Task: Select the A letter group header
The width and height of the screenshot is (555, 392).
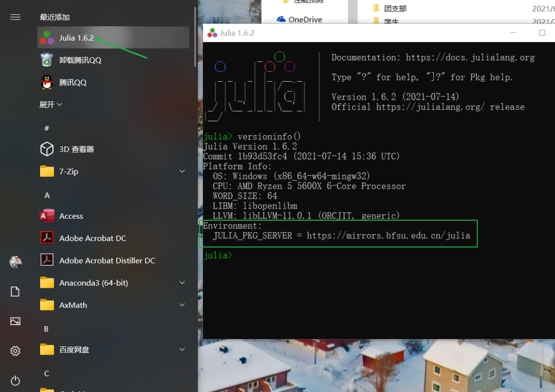Action: click(47, 195)
